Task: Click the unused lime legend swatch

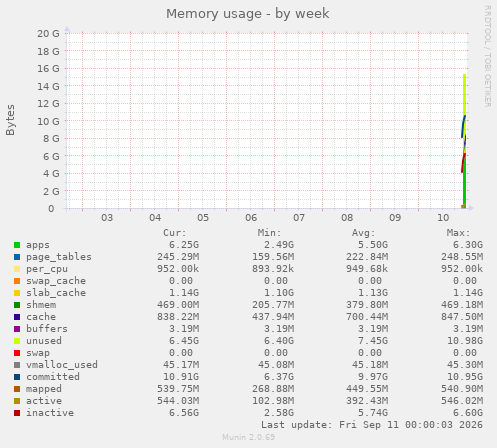Action: pos(17,341)
